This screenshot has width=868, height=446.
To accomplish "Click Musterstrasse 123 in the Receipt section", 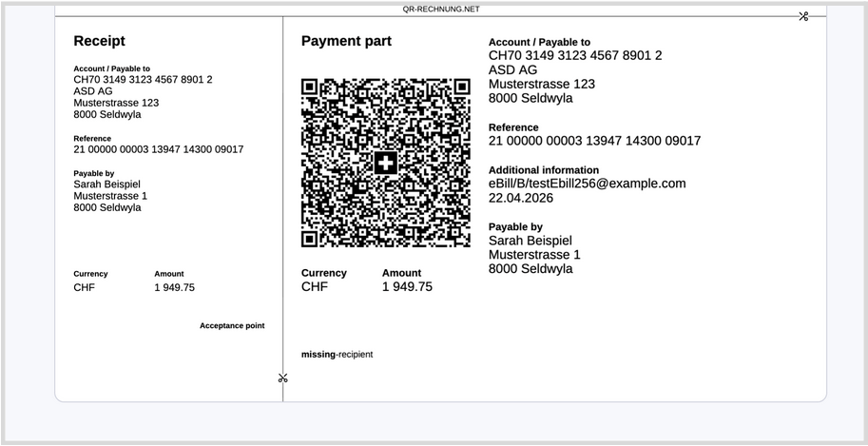I will point(116,103).
